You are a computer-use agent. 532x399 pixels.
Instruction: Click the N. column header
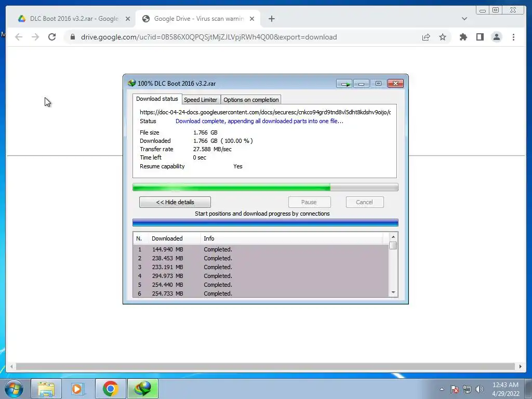coord(141,238)
